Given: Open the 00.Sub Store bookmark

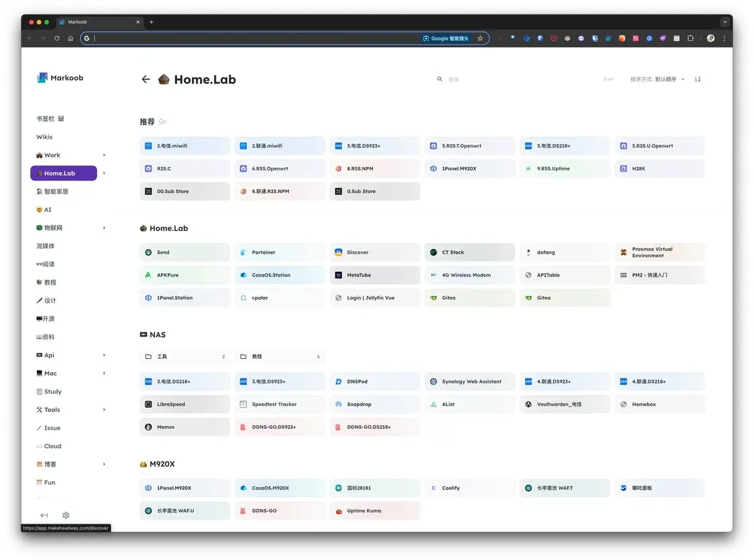Looking at the screenshot, I should [x=184, y=191].
